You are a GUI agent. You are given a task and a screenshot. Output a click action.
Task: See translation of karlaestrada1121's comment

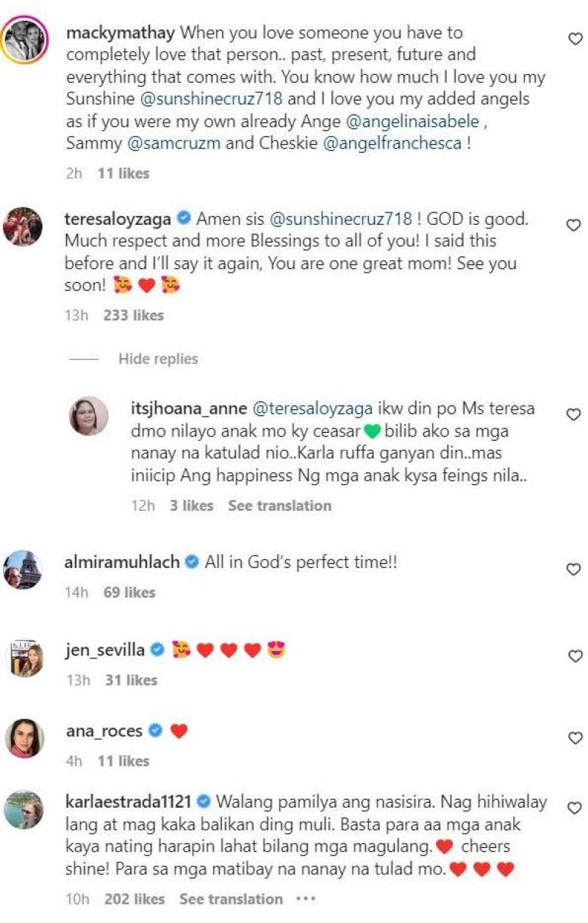(231, 899)
